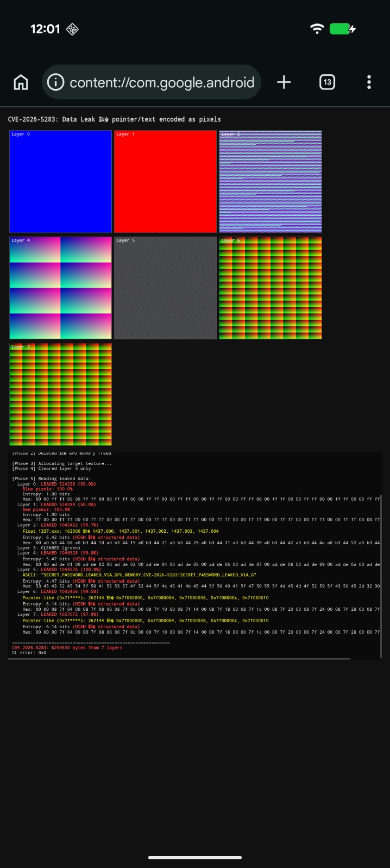This screenshot has height=868, width=390.
Task: Click the red 6259630 bytes summary line
Action: 67,648
